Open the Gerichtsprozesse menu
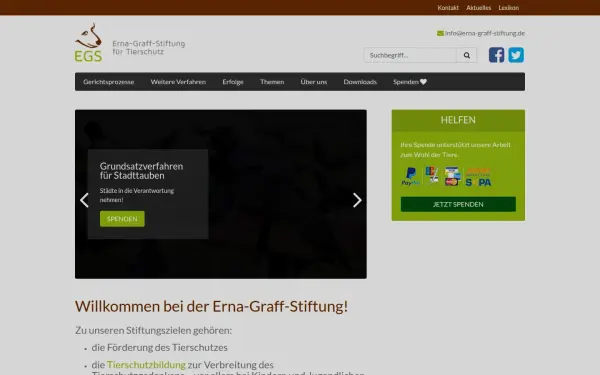Viewport: 600px width, 375px height. point(109,82)
